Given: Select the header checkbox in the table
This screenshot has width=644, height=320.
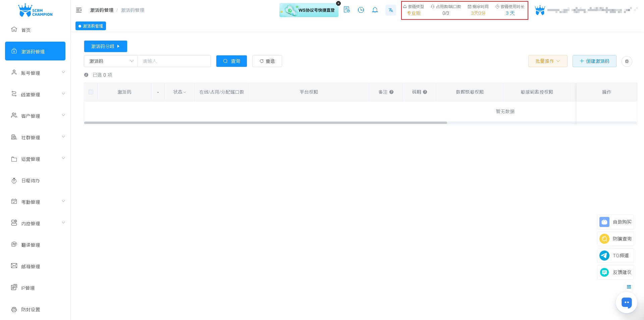Looking at the screenshot, I should [x=91, y=92].
